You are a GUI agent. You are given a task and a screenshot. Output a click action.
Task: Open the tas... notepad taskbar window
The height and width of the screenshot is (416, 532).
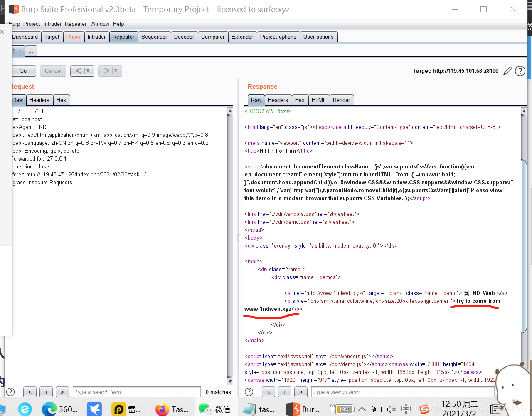pyautogui.click(x=259, y=409)
